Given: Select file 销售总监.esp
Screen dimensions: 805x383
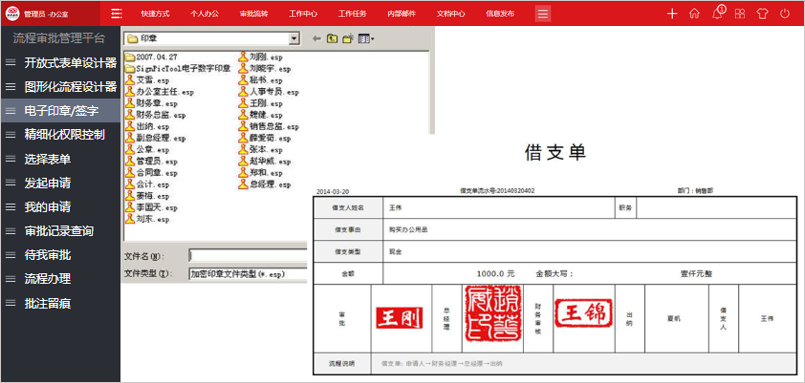Looking at the screenshot, I should point(269,126).
